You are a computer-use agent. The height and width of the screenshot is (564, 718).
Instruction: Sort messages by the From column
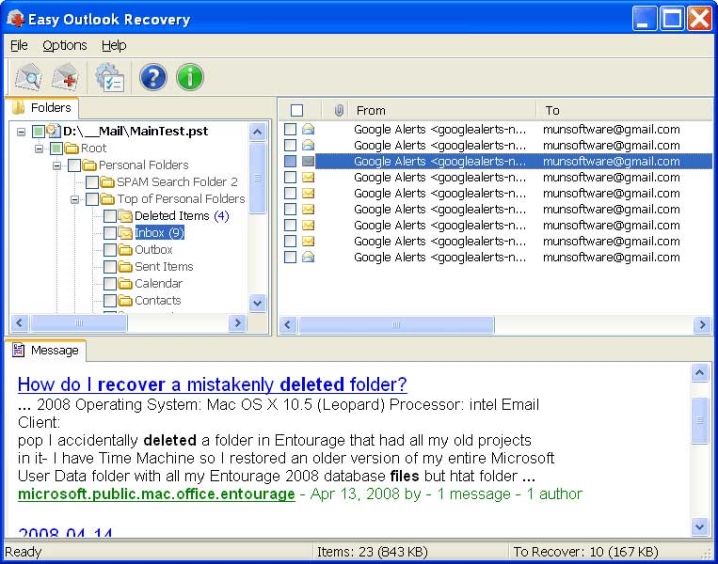[x=440, y=111]
